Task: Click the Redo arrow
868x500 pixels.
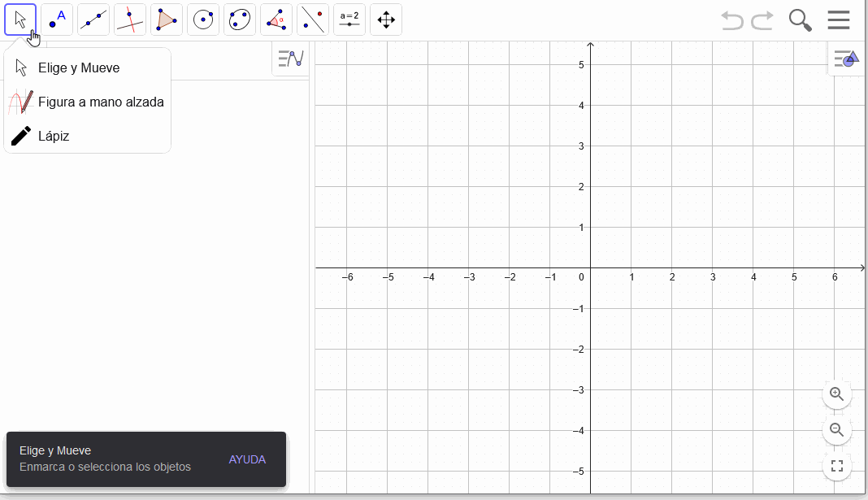Action: 762,20
